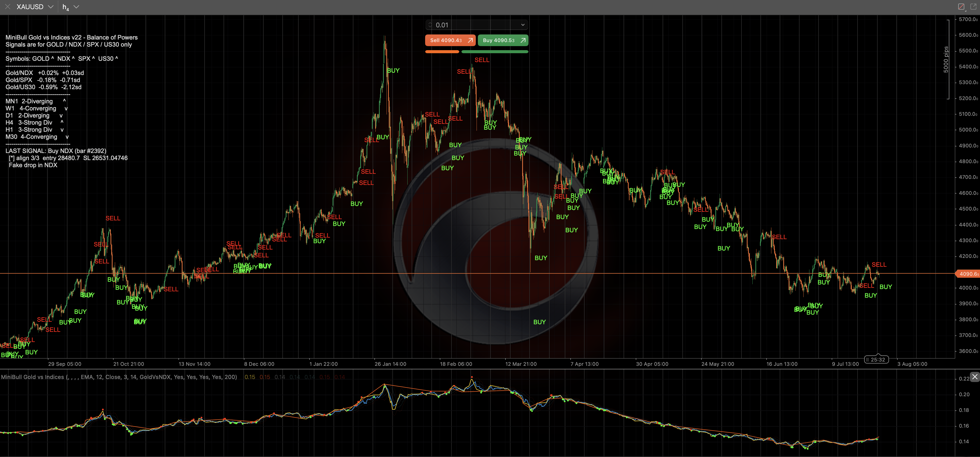Click the H4 3-Strong Div status line
Image resolution: width=980 pixels, height=457 pixels.
(x=34, y=122)
